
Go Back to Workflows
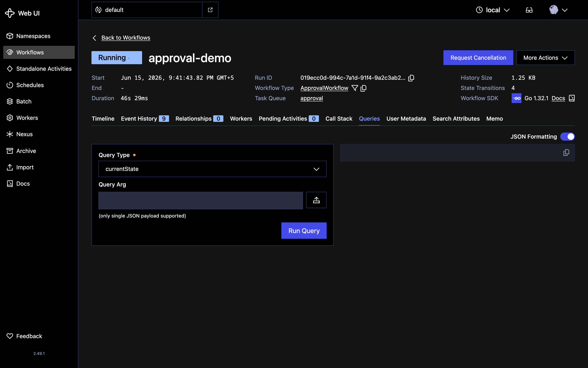(126, 38)
